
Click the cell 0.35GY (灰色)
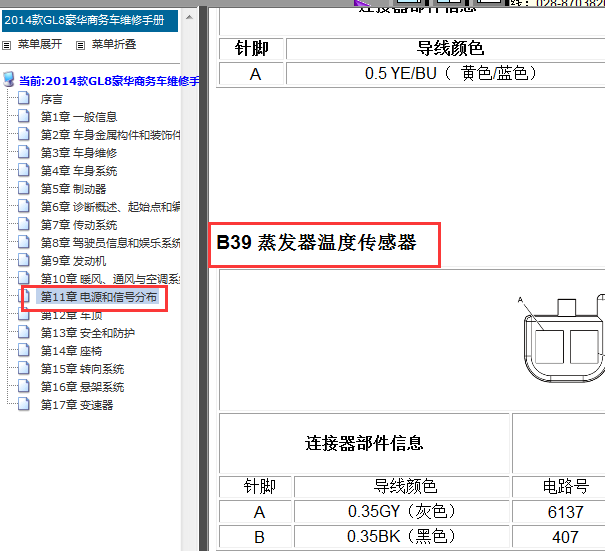click(402, 512)
